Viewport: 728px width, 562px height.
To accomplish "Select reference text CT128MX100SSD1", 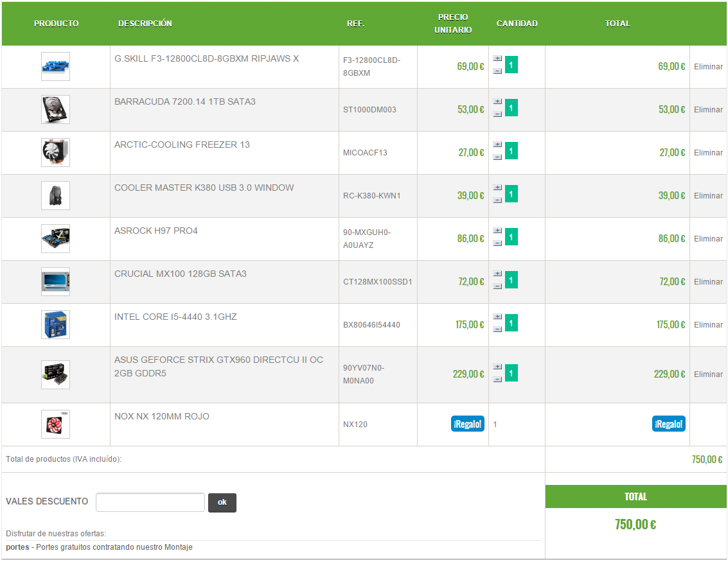I will coord(377,282).
